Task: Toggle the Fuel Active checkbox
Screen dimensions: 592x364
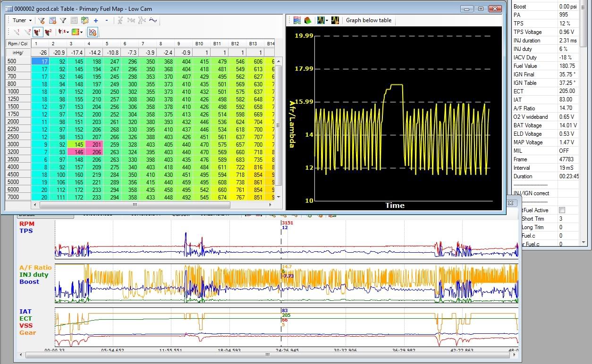Action: (561, 210)
